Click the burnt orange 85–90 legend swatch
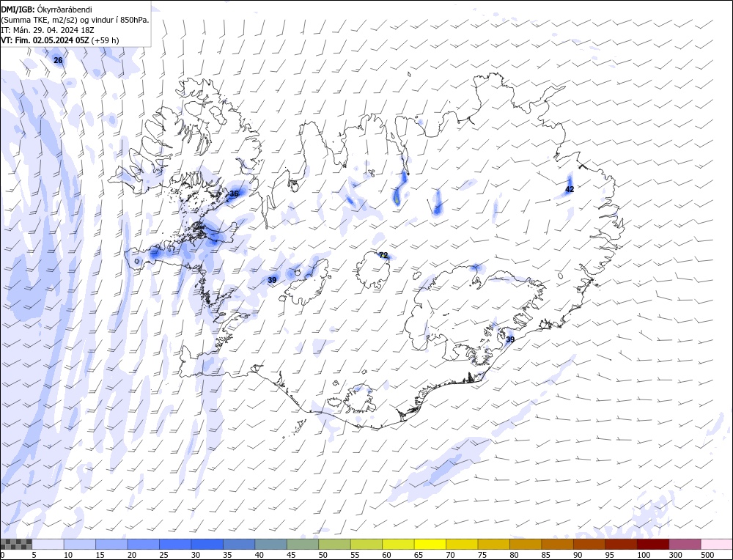733x560 pixels. click(x=557, y=544)
